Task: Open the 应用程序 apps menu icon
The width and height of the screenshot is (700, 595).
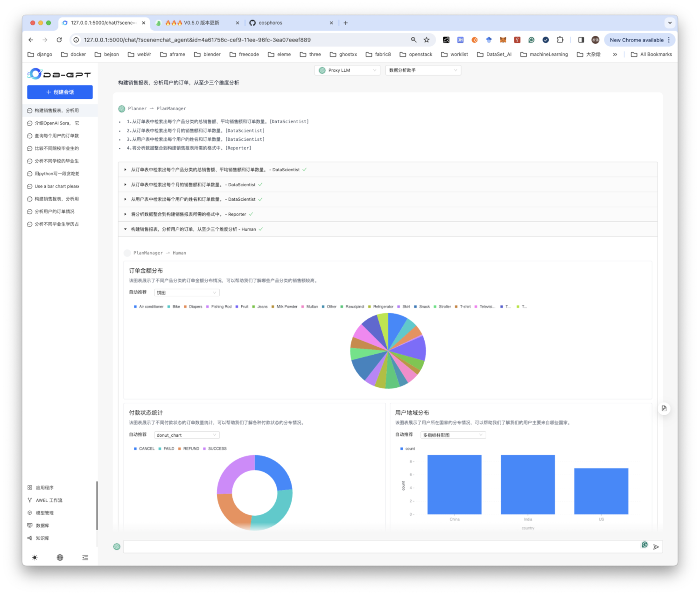Action: (x=30, y=487)
